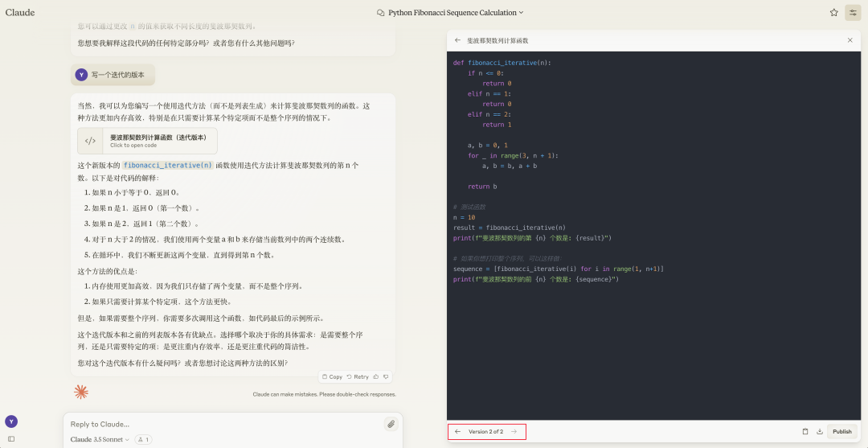
Task: Click the orange Claude starburst icon
Action: [81, 392]
